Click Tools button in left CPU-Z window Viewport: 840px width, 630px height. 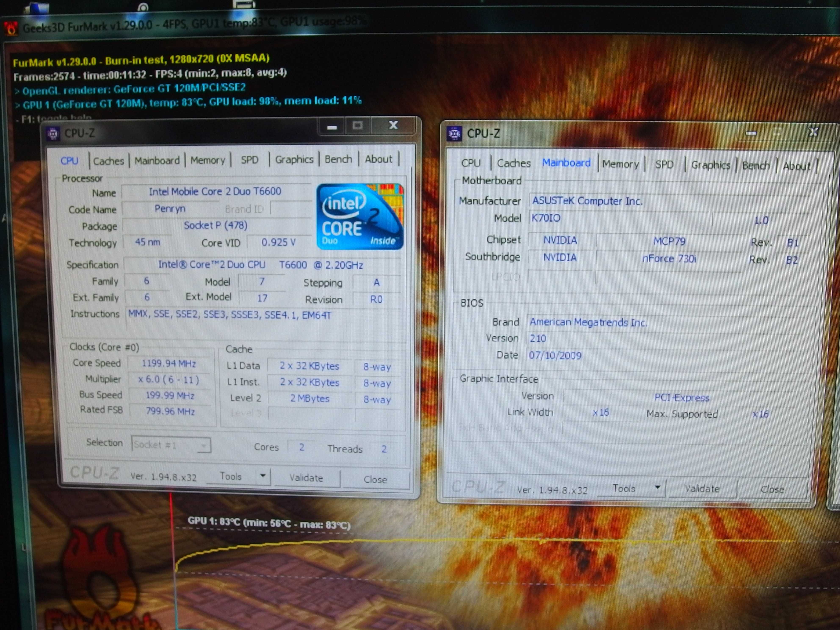(x=231, y=476)
